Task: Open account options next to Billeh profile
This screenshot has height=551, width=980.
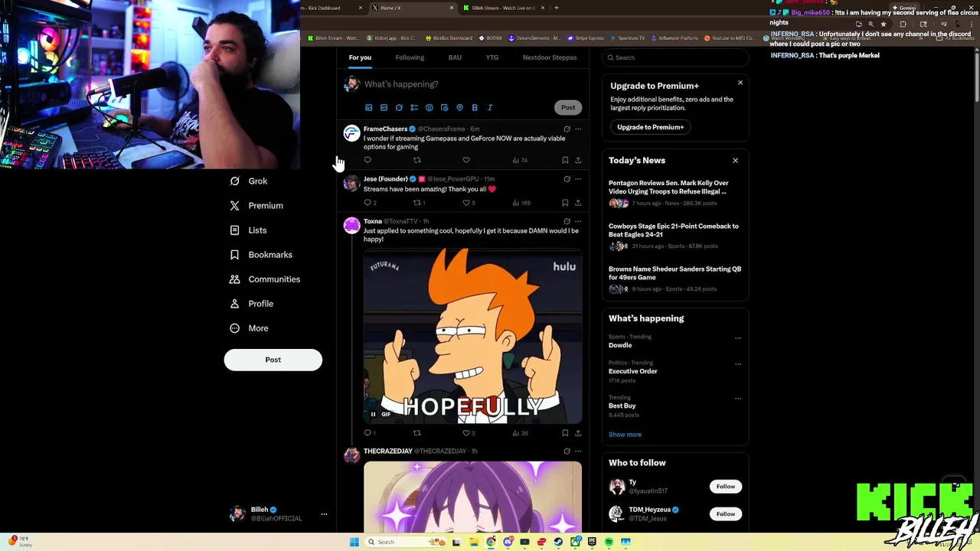Action: [x=324, y=514]
